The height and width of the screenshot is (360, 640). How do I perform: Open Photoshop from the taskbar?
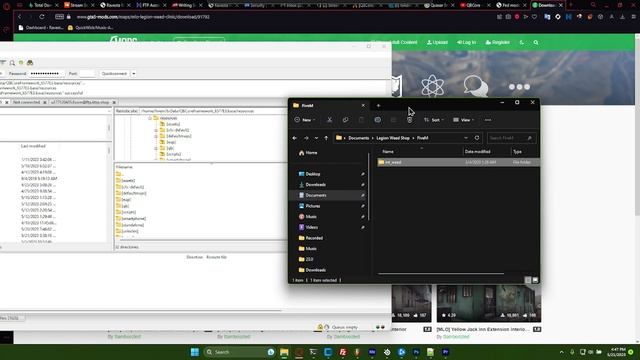(416, 352)
